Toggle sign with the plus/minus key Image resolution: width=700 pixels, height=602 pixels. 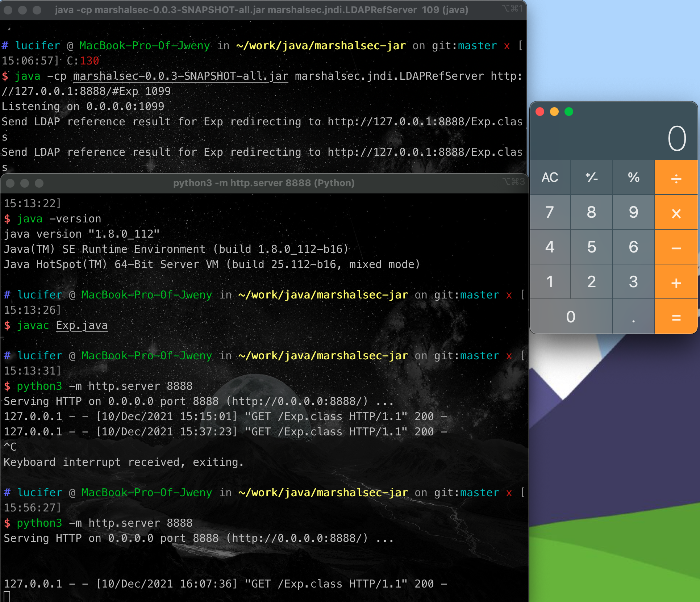tap(591, 177)
